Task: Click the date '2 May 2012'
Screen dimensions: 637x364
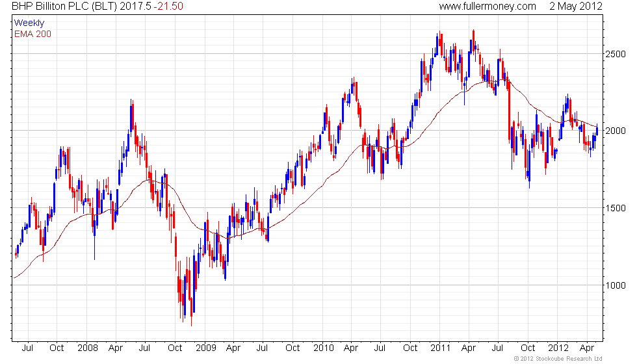Action: coord(576,6)
